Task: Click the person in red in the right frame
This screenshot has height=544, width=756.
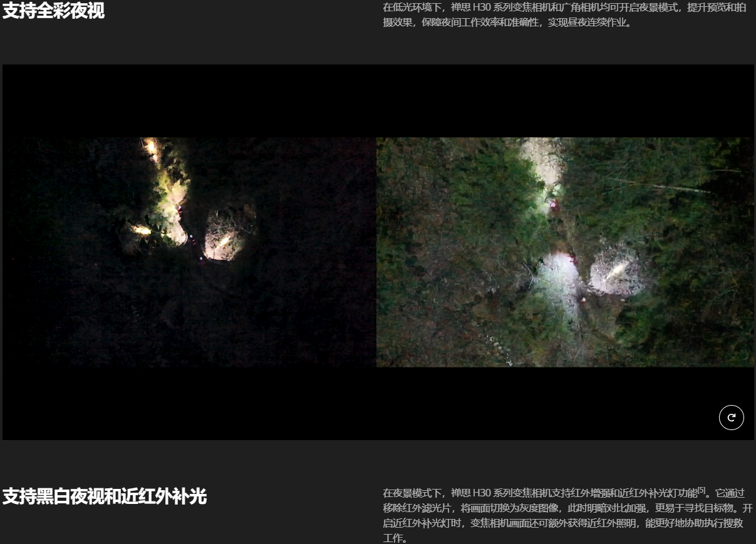Action: click(554, 204)
